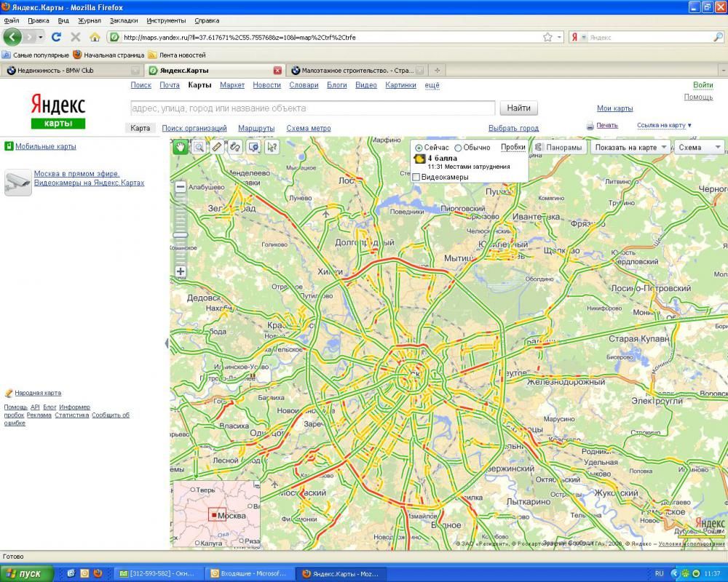Select the hand pan tool on map

point(180,147)
